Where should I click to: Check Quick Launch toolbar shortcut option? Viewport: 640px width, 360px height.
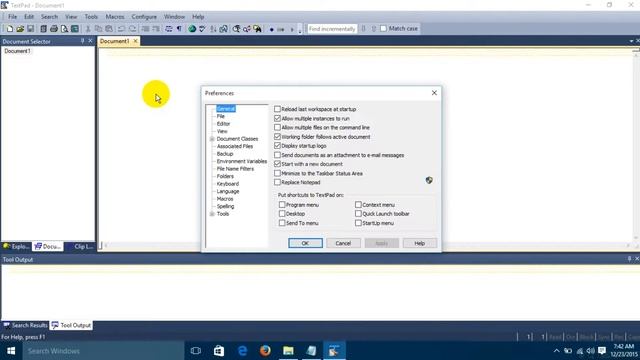click(358, 213)
